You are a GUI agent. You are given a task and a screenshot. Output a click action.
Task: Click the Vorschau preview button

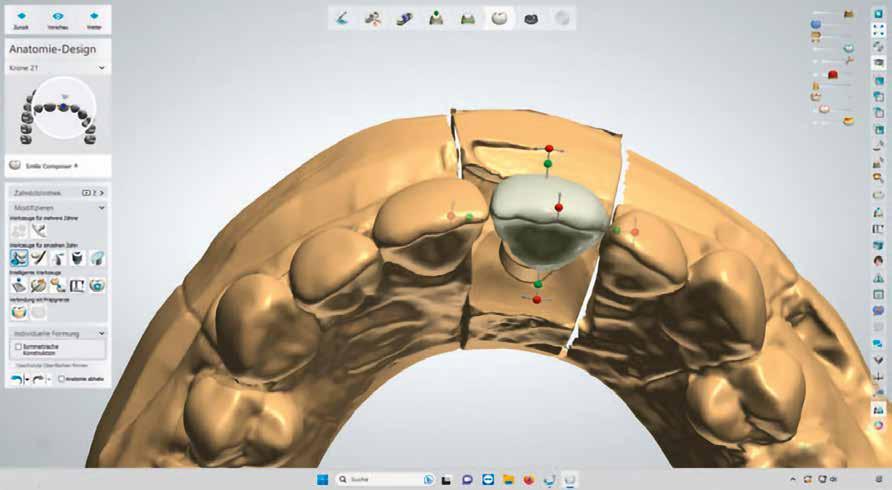pyautogui.click(x=58, y=19)
